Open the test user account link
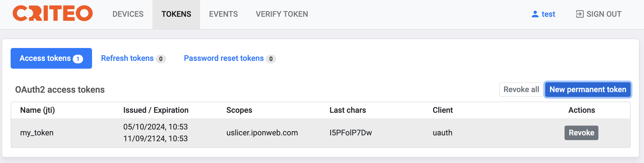Screen dimensions: 644x163 pyautogui.click(x=548, y=14)
